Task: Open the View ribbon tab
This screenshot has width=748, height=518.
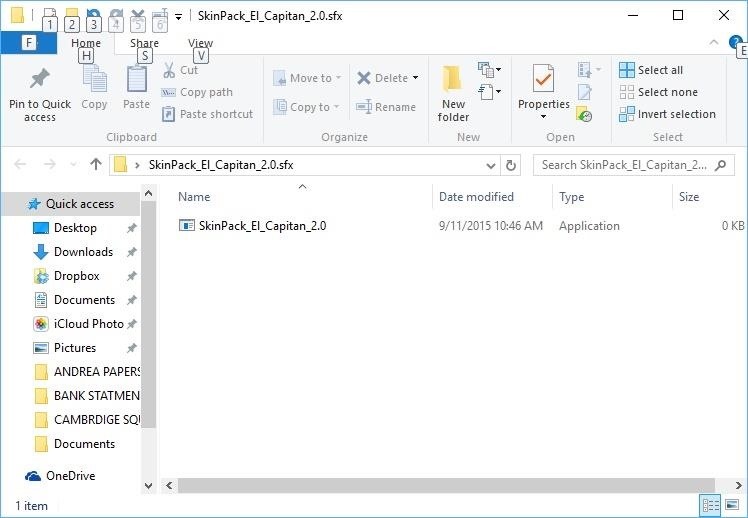Action: click(200, 43)
